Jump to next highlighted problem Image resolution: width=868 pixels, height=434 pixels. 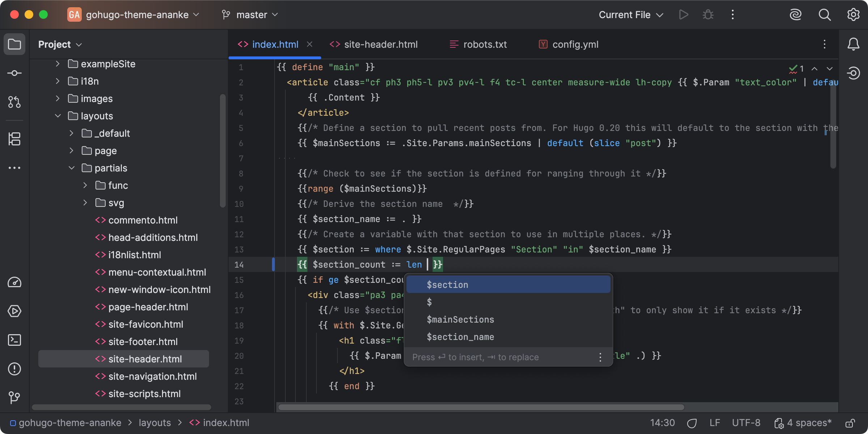[830, 69]
